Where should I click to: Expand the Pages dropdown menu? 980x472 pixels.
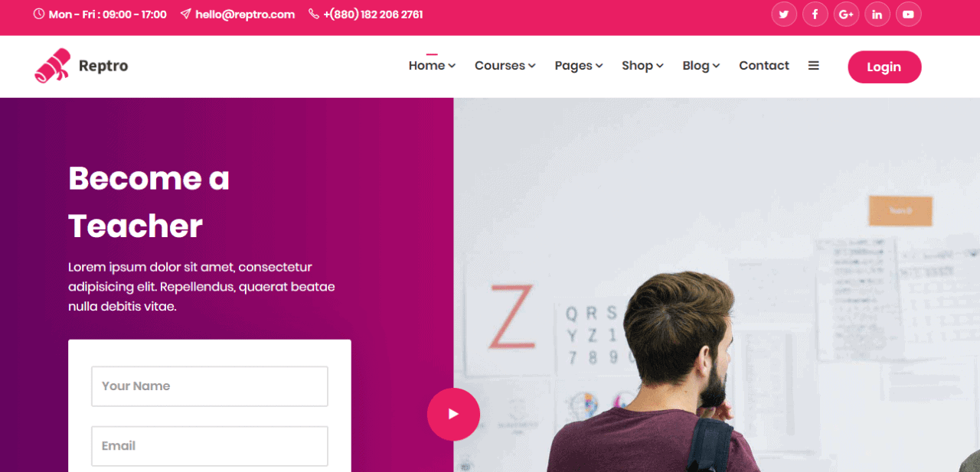(x=579, y=66)
